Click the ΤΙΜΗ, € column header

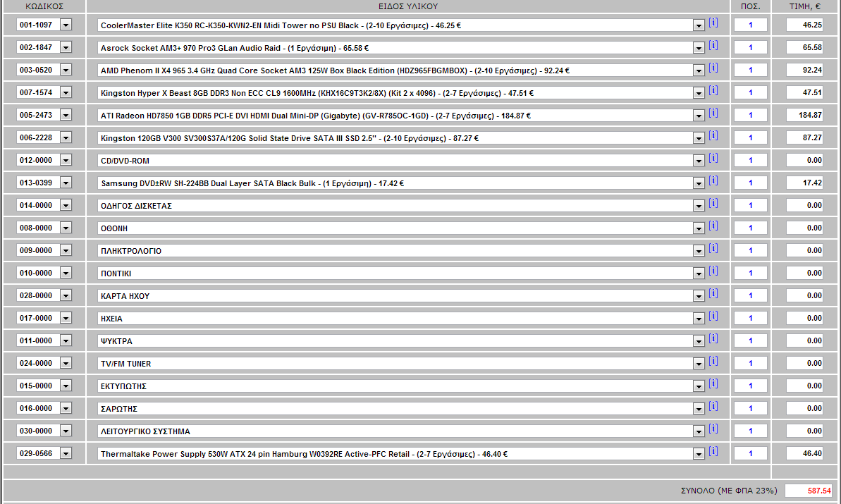click(x=804, y=6)
